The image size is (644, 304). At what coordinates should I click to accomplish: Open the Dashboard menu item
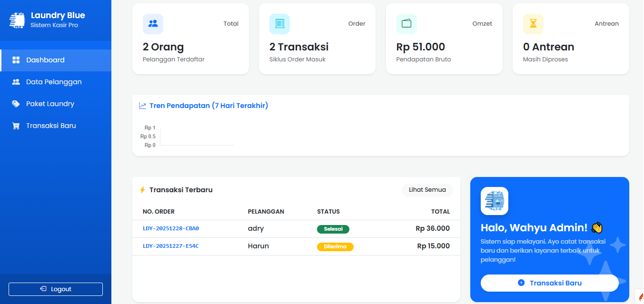click(x=56, y=60)
